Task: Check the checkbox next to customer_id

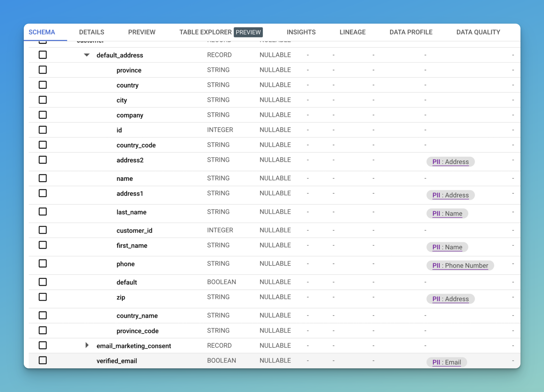Action: pos(43,230)
